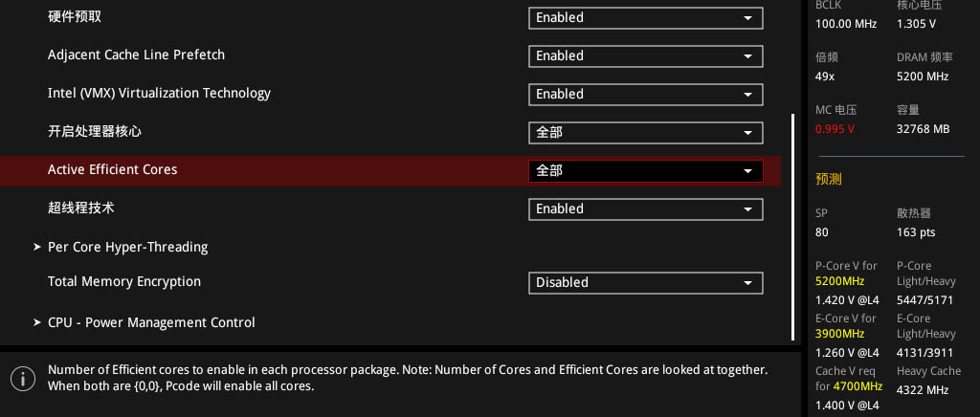
Task: Click the 预测 section heading in sidebar
Action: pyautogui.click(x=828, y=179)
